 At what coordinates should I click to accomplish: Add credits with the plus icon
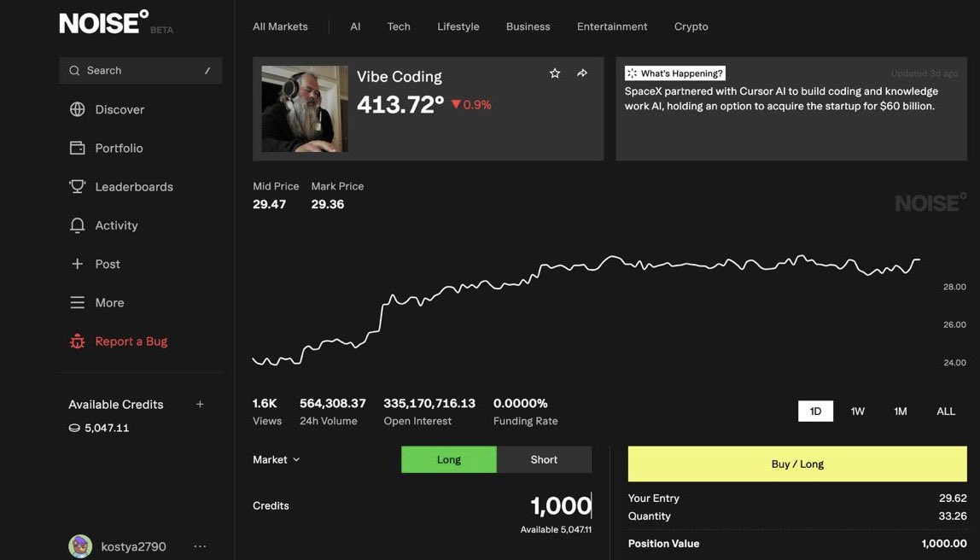[x=200, y=405]
